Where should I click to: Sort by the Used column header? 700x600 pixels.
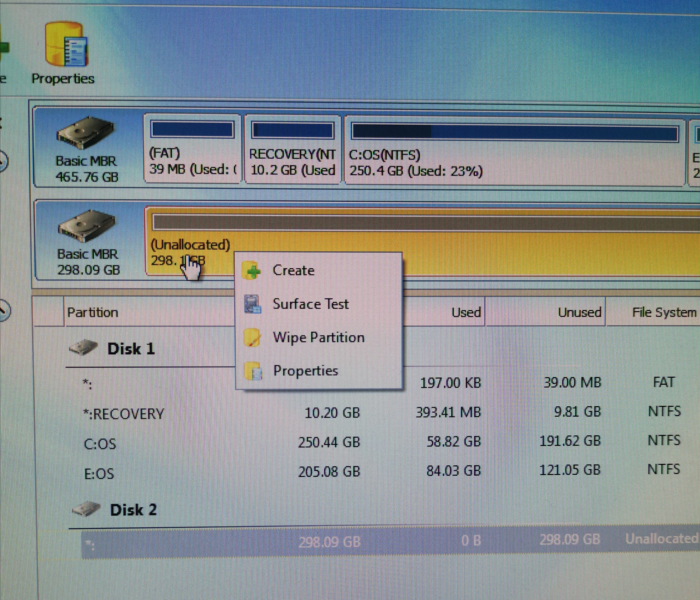[466, 312]
